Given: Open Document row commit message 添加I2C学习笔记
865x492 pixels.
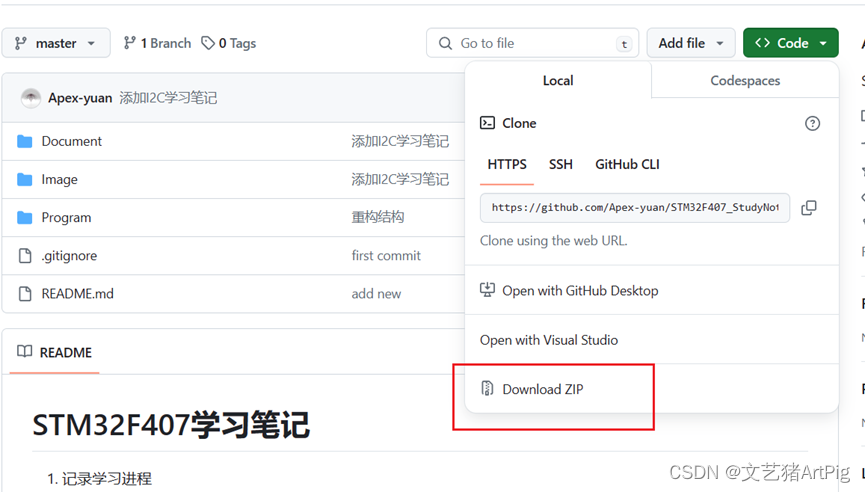Looking at the screenshot, I should [x=400, y=141].
